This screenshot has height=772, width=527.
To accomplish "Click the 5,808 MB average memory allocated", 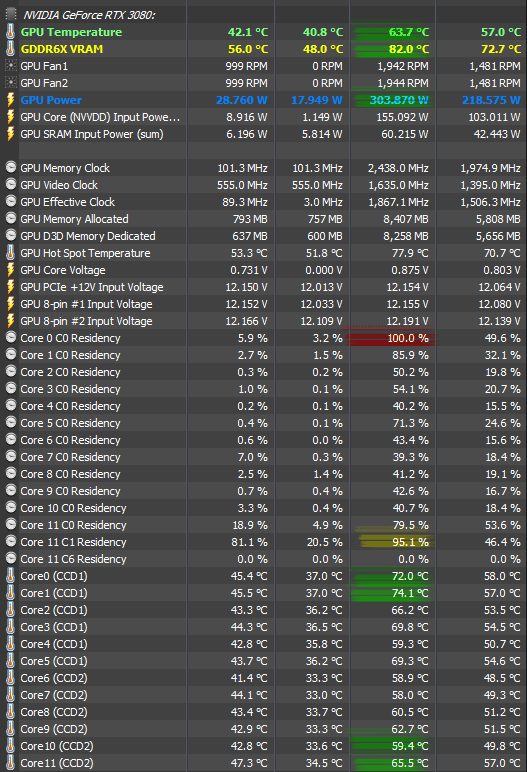I will coord(498,219).
